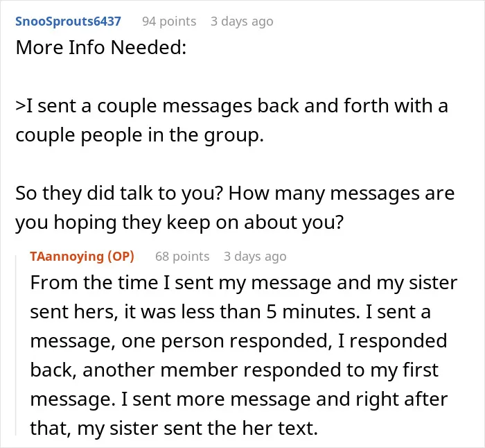
Task: Open TAannoying (OP) user profile
Action: (x=82, y=257)
